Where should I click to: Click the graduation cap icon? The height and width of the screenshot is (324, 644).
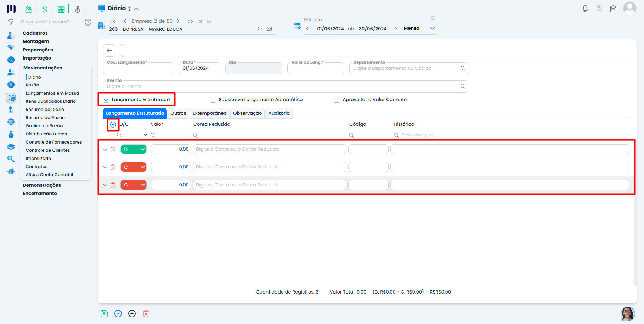tap(613, 9)
